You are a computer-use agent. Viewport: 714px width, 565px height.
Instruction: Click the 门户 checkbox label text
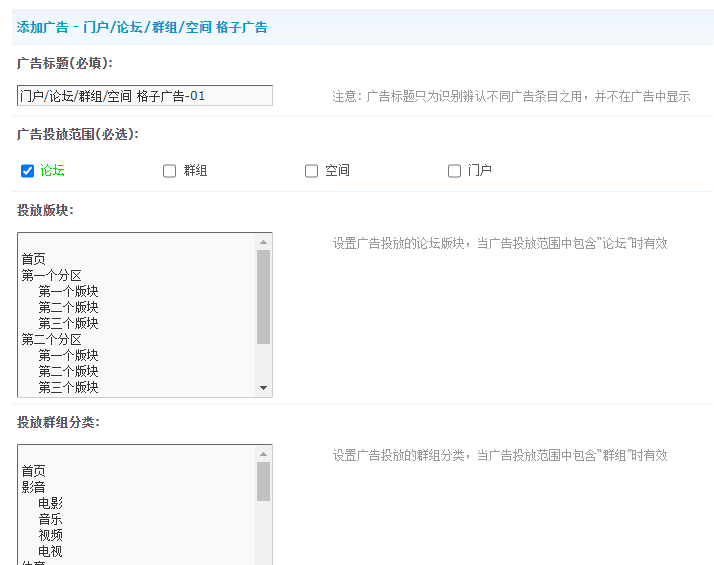click(479, 170)
